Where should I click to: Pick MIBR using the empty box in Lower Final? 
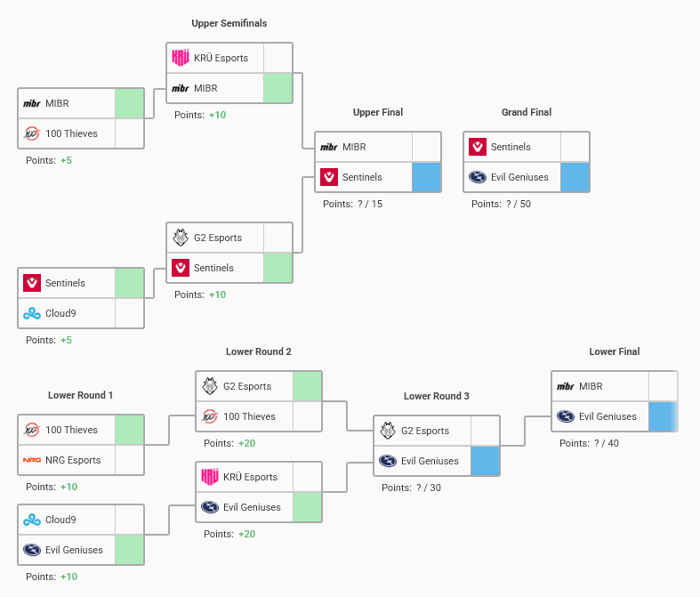point(663,386)
